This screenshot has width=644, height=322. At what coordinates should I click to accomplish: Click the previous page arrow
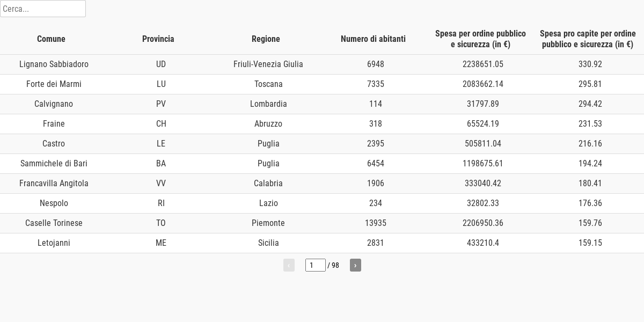pos(289,265)
